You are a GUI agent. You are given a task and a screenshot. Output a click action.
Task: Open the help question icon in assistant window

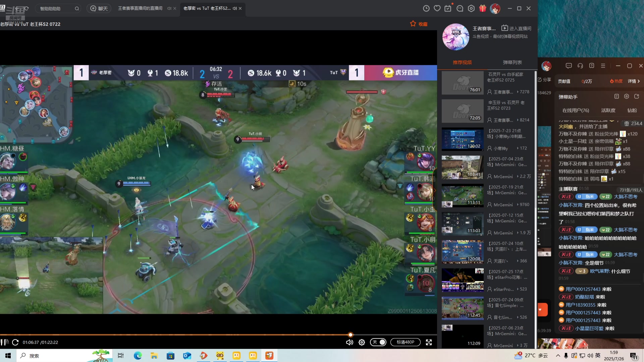(592, 66)
